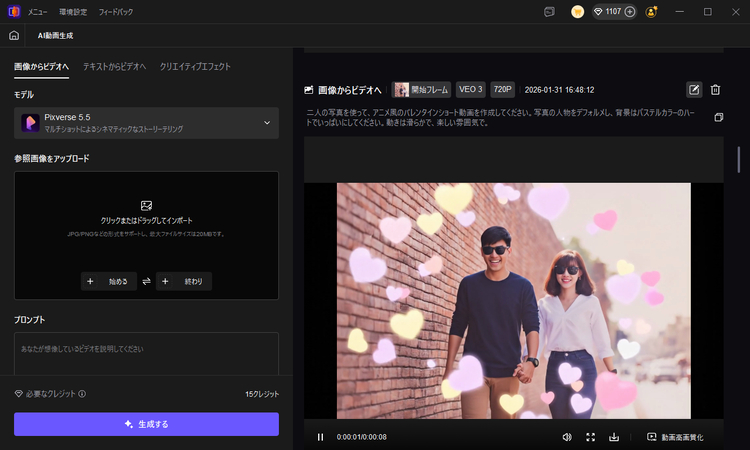Switch to クリエイティブエフェクト tab
750x450 pixels.
[195, 66]
